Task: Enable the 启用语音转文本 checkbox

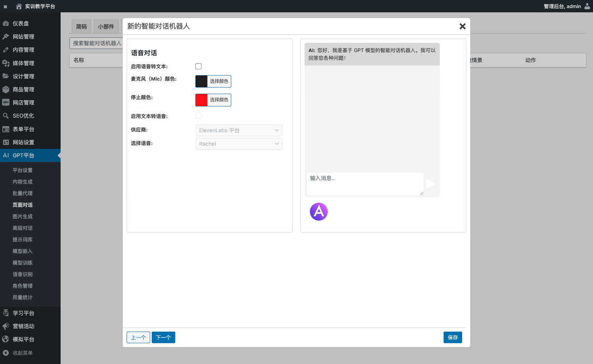Action: point(198,66)
